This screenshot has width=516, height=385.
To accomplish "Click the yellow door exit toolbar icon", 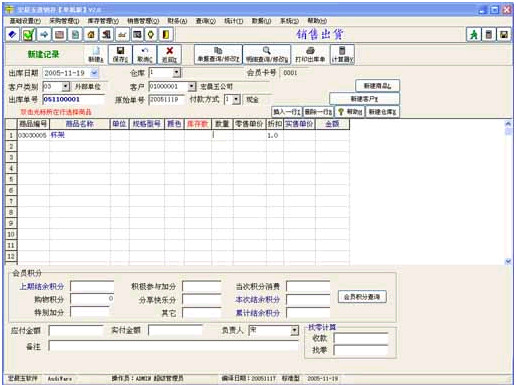I will point(166,34).
